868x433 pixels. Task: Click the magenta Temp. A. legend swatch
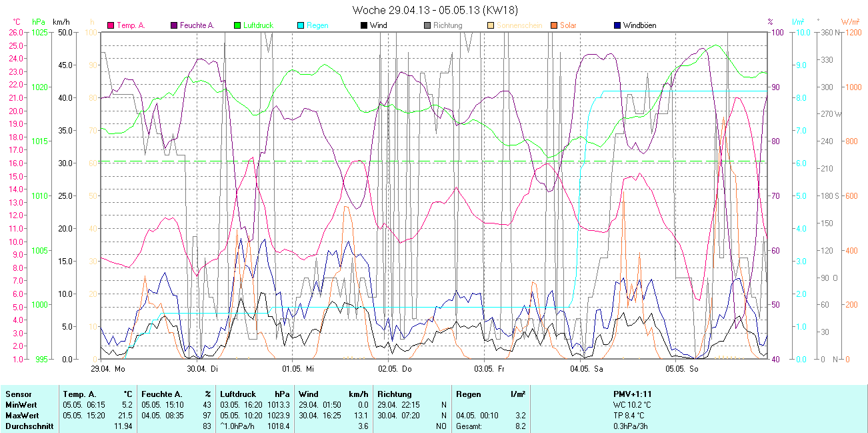point(111,25)
